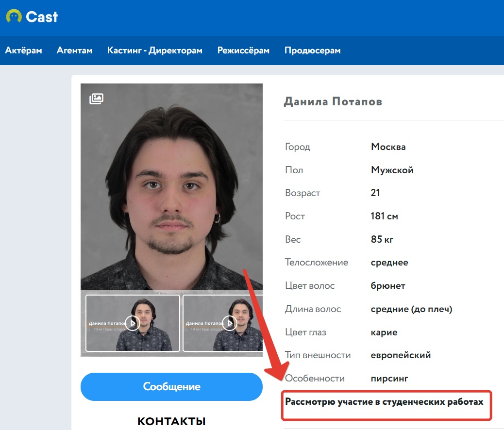This screenshot has width=504, height=430.
Task: Click the city value Москва
Action: [x=388, y=147]
